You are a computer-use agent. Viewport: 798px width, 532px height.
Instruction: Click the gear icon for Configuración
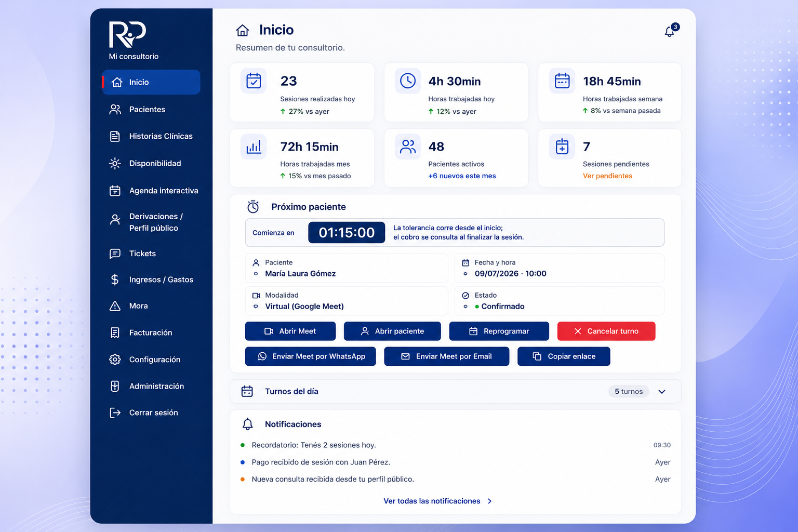(x=115, y=360)
